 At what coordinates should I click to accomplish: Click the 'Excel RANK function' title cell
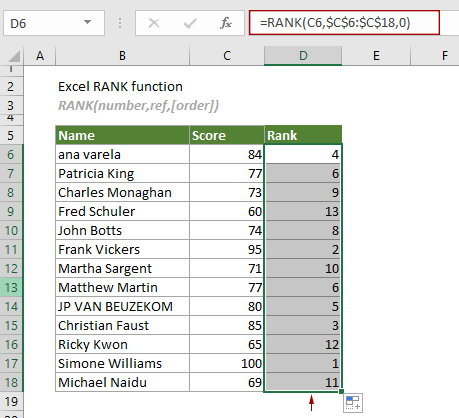(x=120, y=87)
